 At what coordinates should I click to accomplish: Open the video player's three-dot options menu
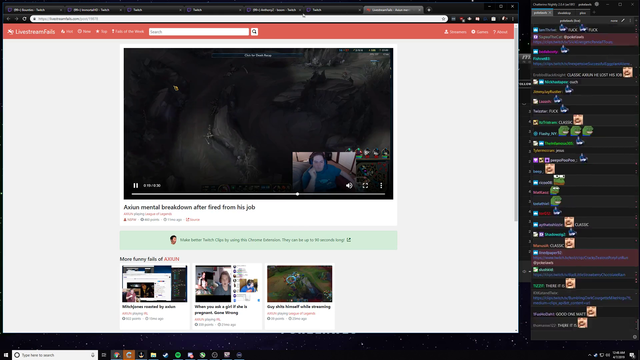(381, 185)
